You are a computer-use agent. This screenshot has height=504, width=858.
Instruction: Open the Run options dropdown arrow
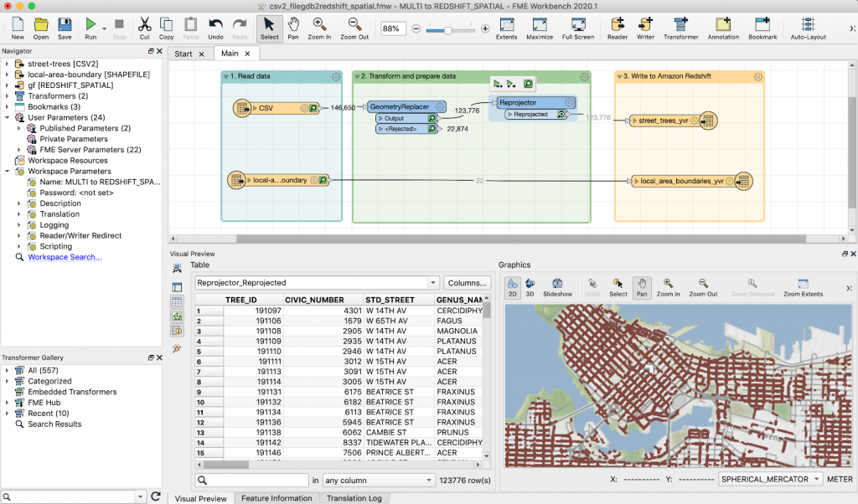tap(104, 28)
